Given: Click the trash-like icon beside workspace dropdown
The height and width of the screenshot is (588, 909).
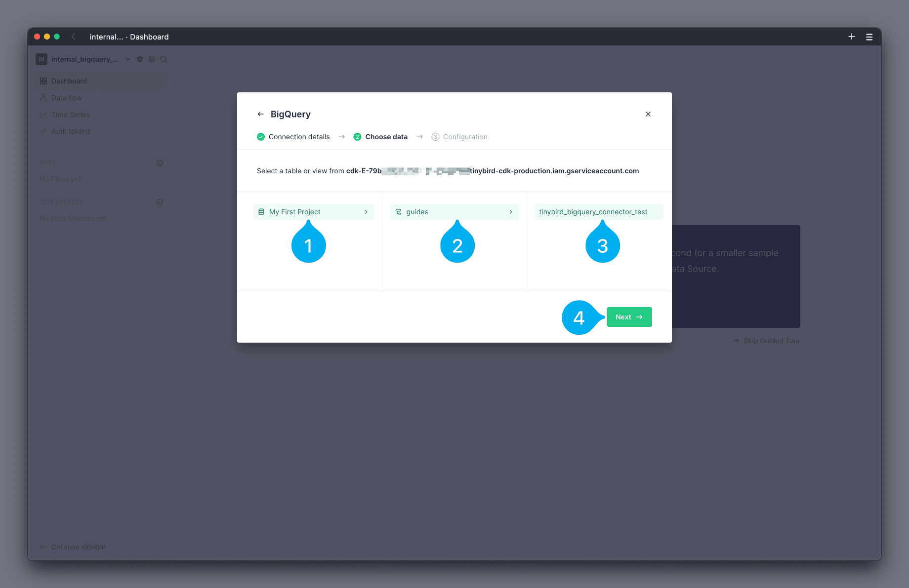Looking at the screenshot, I should [140, 59].
